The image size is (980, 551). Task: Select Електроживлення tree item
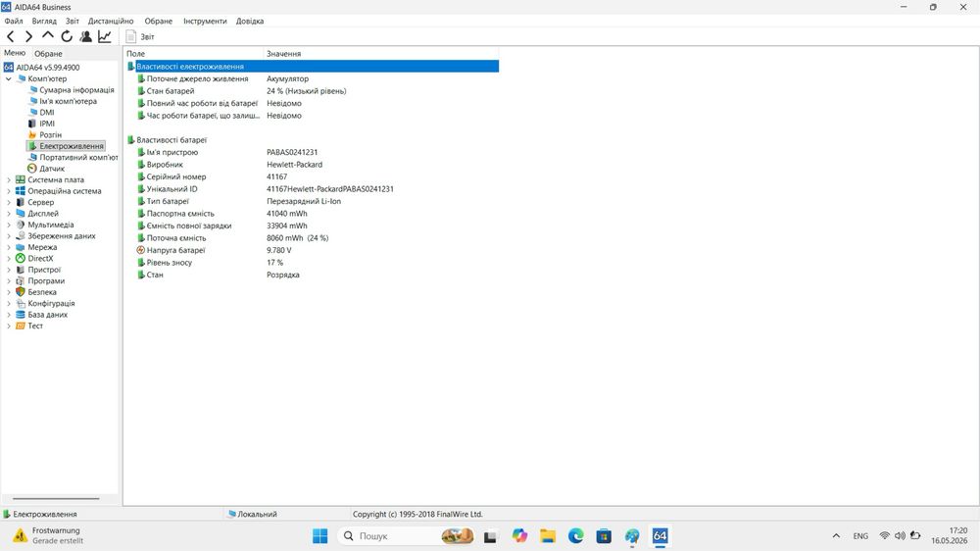coord(72,146)
